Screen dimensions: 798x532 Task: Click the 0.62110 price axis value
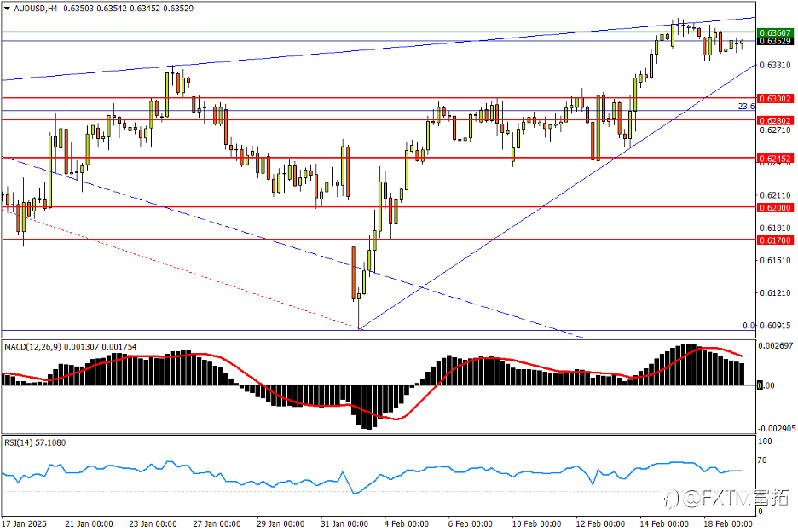pos(775,195)
